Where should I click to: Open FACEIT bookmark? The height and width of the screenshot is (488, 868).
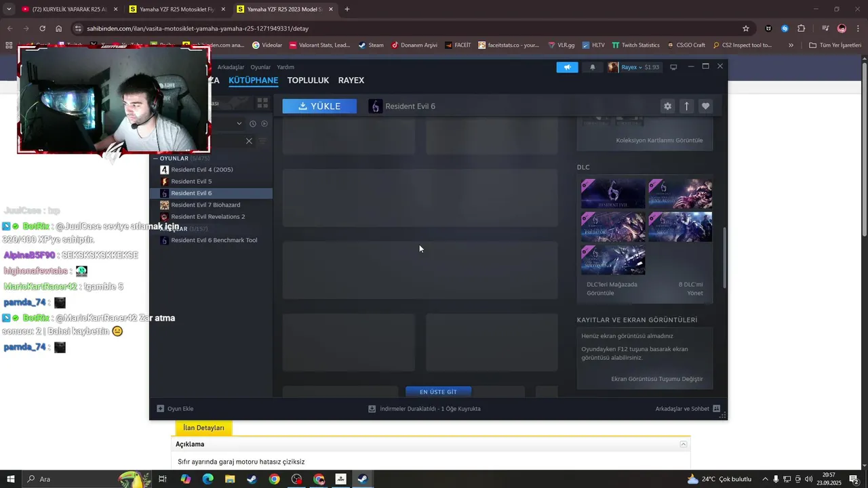(x=458, y=45)
